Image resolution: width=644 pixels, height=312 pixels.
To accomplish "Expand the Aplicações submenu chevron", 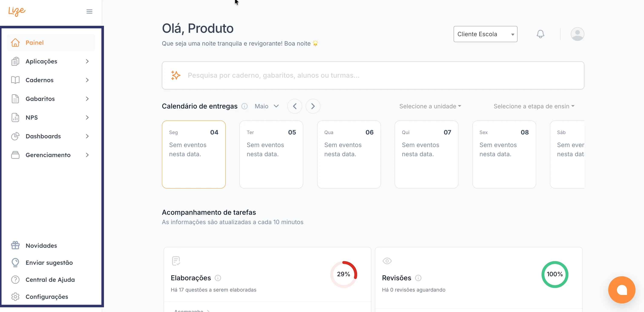I will [87, 61].
